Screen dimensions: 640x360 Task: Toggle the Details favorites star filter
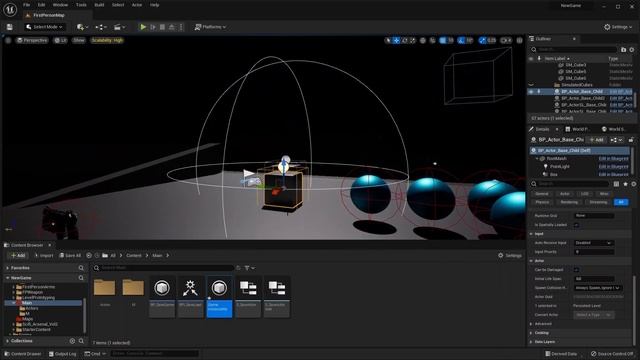(625, 184)
